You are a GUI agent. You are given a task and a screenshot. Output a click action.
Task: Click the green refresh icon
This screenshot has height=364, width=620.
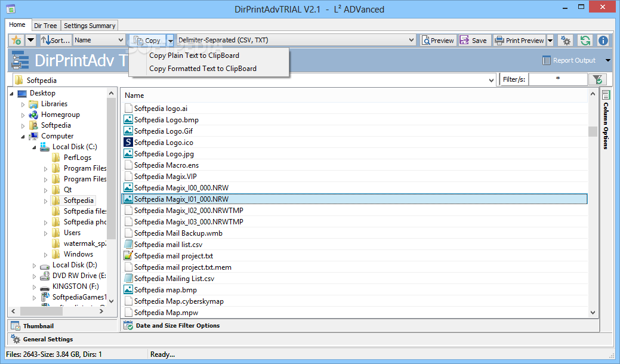[x=585, y=41]
